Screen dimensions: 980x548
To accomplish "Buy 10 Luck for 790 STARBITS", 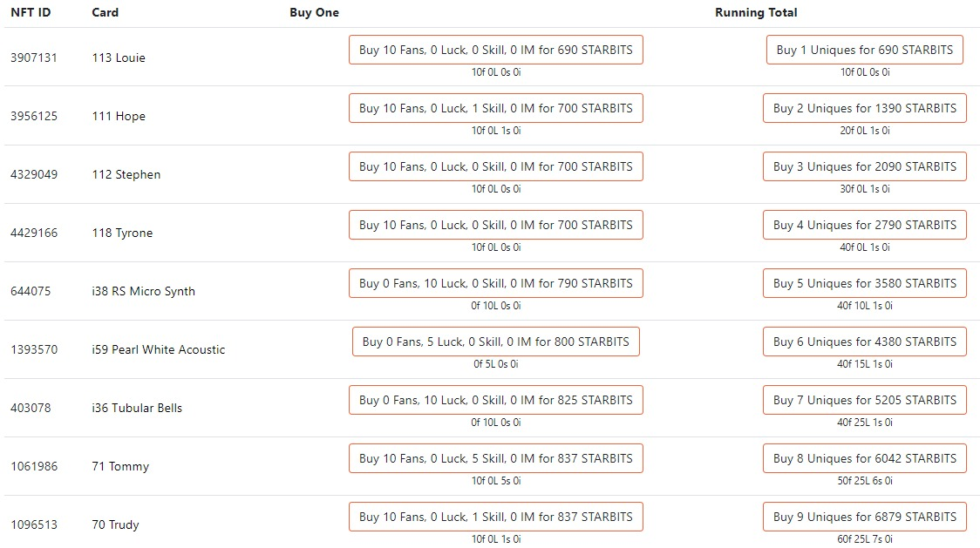I will (x=495, y=284).
